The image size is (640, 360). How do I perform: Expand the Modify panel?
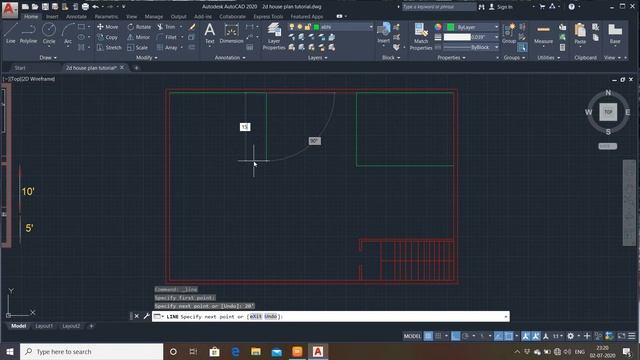pos(147,58)
